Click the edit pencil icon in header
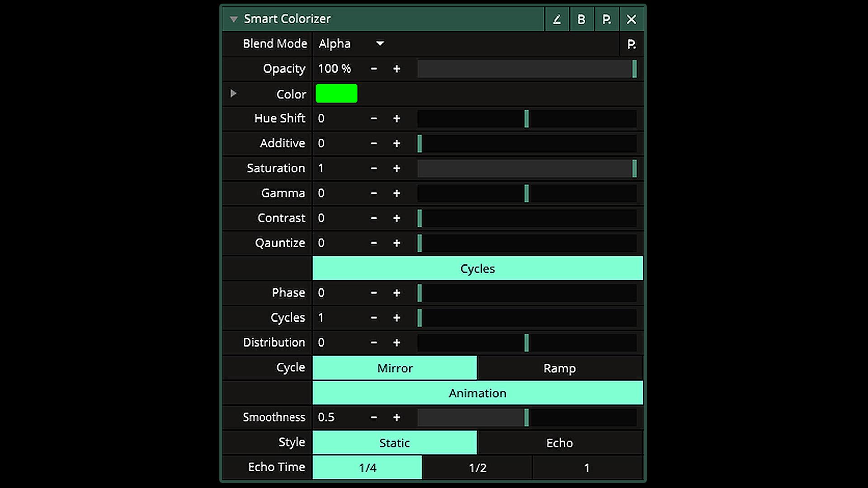 (557, 19)
